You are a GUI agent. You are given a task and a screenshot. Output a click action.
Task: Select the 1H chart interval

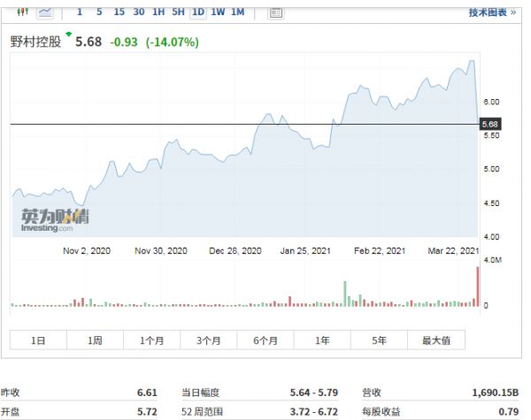point(158,12)
